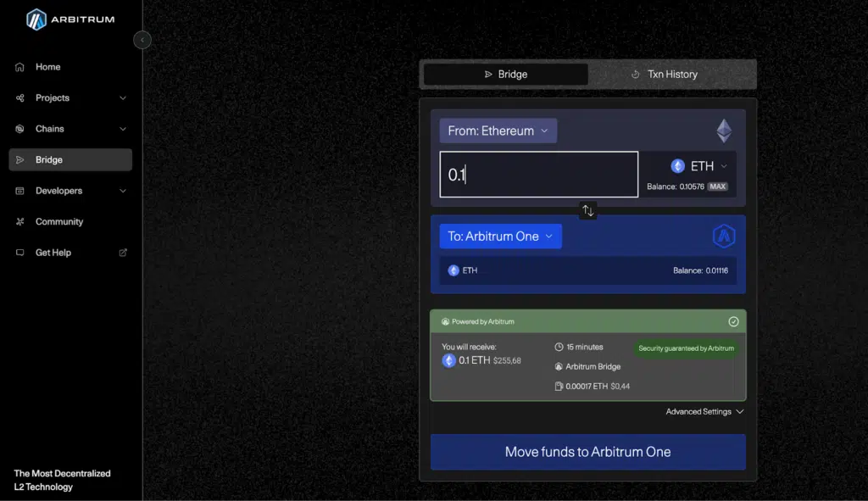The image size is (868, 501).
Task: Open the From: Ethereum network dropdown
Action: click(498, 131)
